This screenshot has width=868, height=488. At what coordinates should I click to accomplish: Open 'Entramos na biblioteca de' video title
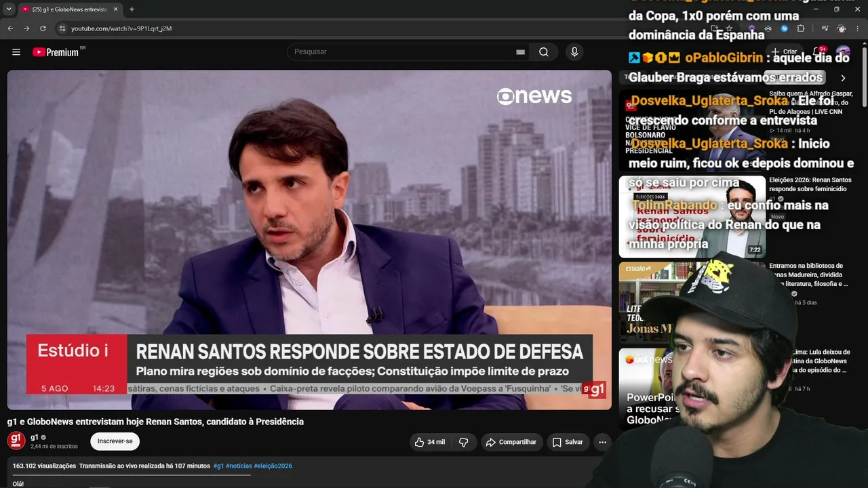coord(808,274)
